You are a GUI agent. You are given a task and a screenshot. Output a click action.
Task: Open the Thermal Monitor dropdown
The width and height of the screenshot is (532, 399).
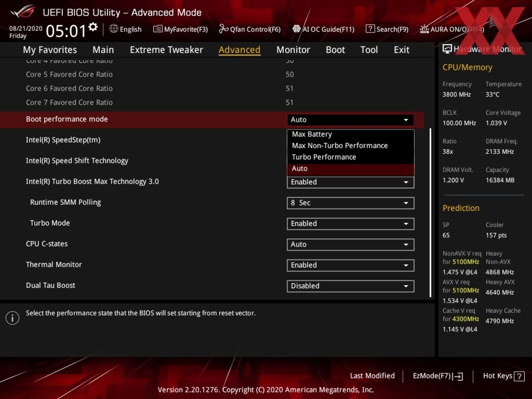tap(350, 265)
